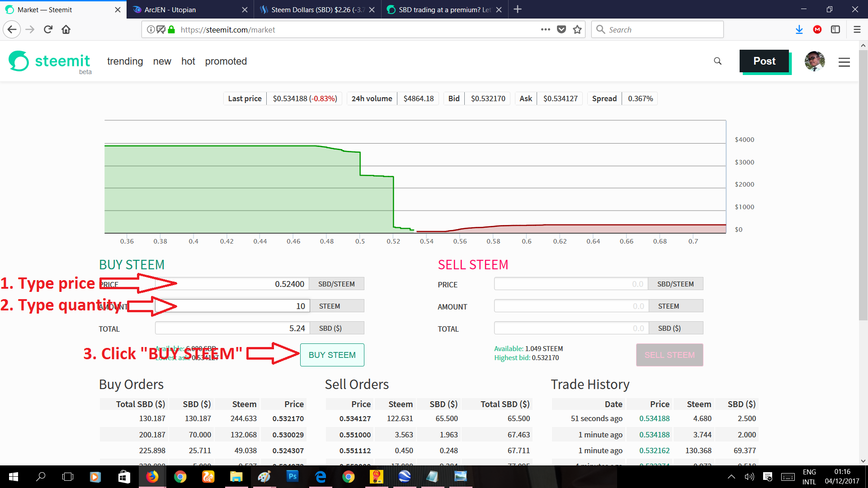Click the user avatar profile picture
The image size is (868, 488).
pyautogui.click(x=815, y=61)
